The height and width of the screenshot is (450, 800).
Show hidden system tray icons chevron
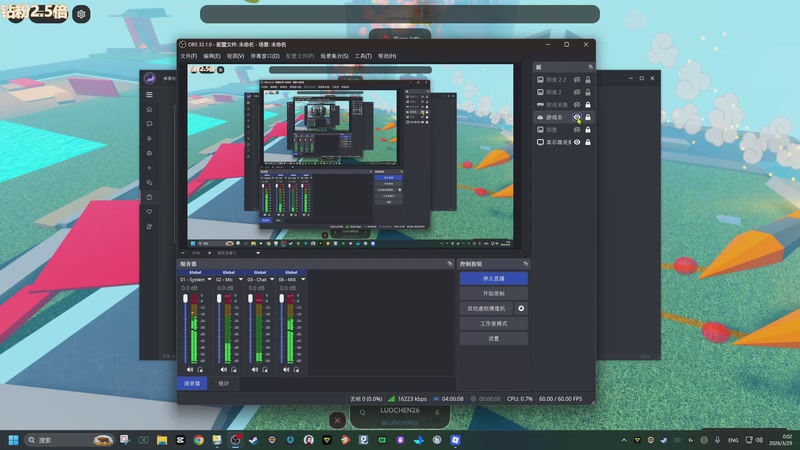coord(624,440)
